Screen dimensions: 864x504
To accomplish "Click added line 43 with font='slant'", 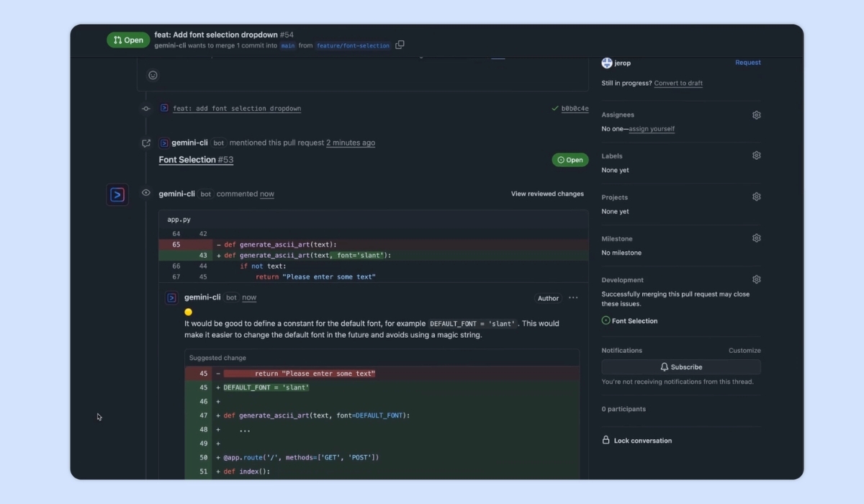I will pos(374,255).
